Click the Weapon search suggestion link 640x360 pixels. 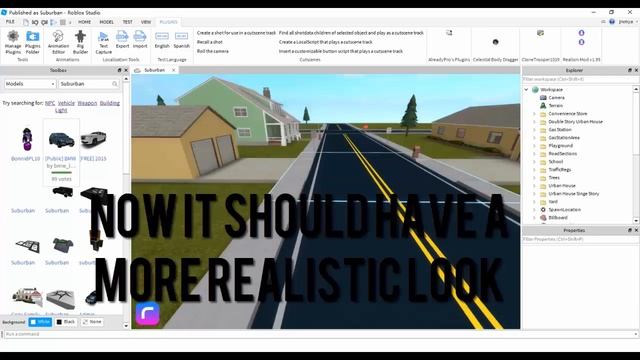[87, 103]
